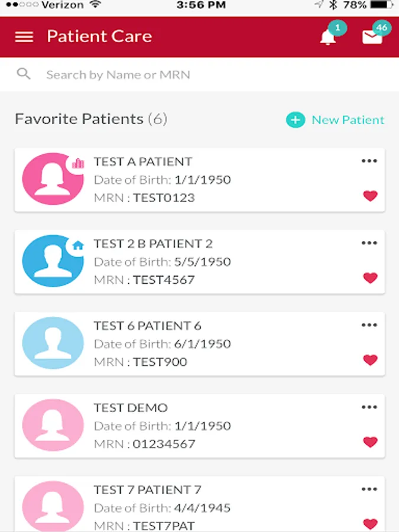The width and height of the screenshot is (399, 532).
Task: Tap the magnifying glass search icon
Action: 24,74
